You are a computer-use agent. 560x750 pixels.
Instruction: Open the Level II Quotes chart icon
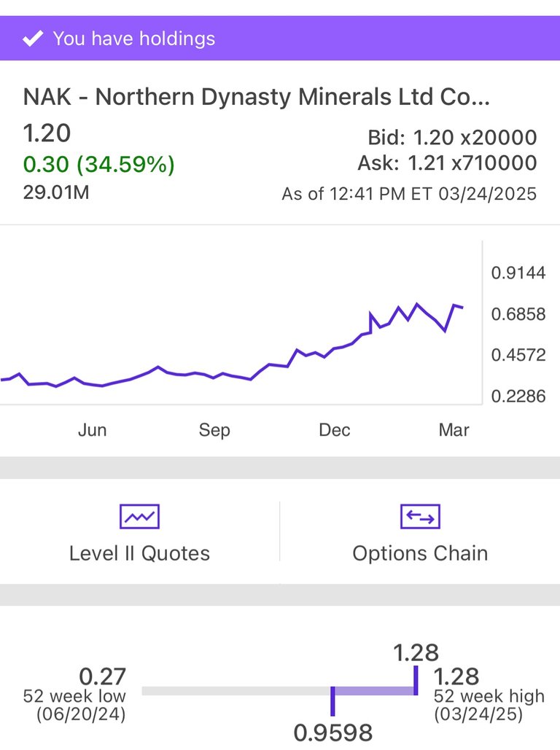tap(139, 517)
